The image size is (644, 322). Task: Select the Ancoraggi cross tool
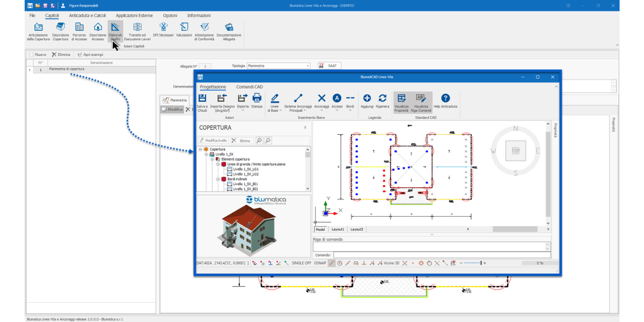pyautogui.click(x=321, y=101)
